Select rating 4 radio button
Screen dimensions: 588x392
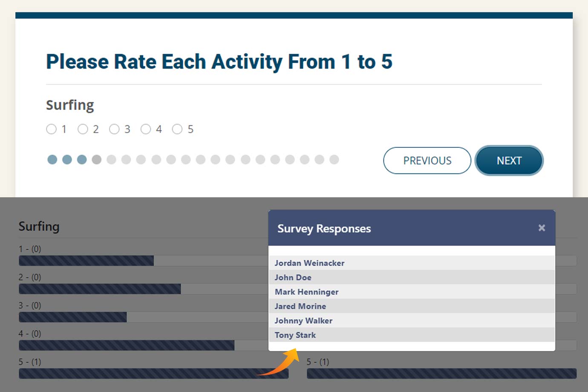tap(146, 129)
